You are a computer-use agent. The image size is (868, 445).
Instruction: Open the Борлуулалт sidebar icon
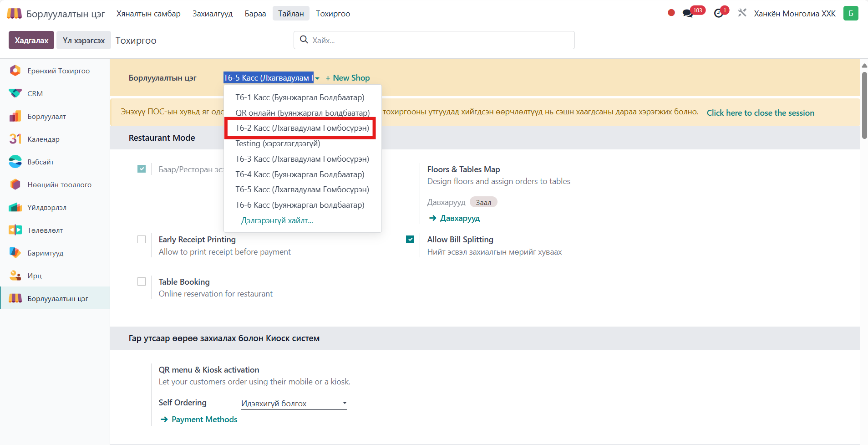point(15,116)
